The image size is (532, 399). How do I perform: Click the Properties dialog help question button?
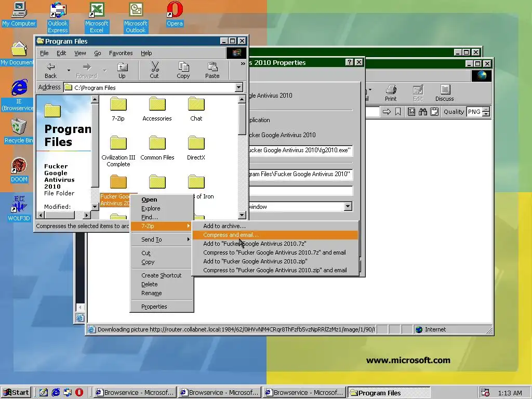[349, 62]
